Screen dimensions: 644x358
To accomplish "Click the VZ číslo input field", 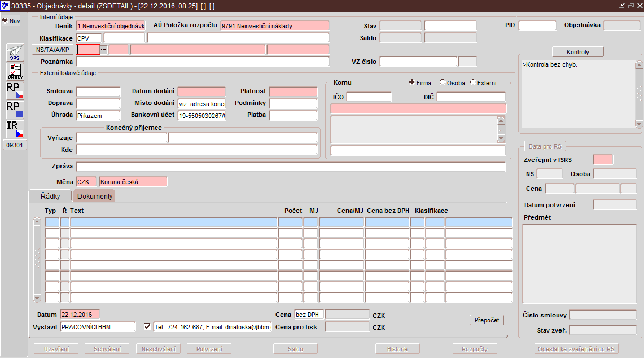I will click(x=418, y=62).
